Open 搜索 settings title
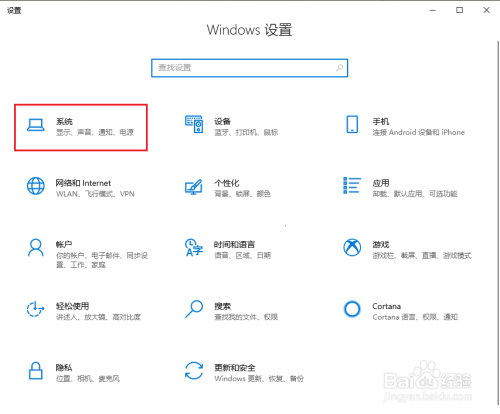Screen dimensions: 500x414 [x=223, y=306]
